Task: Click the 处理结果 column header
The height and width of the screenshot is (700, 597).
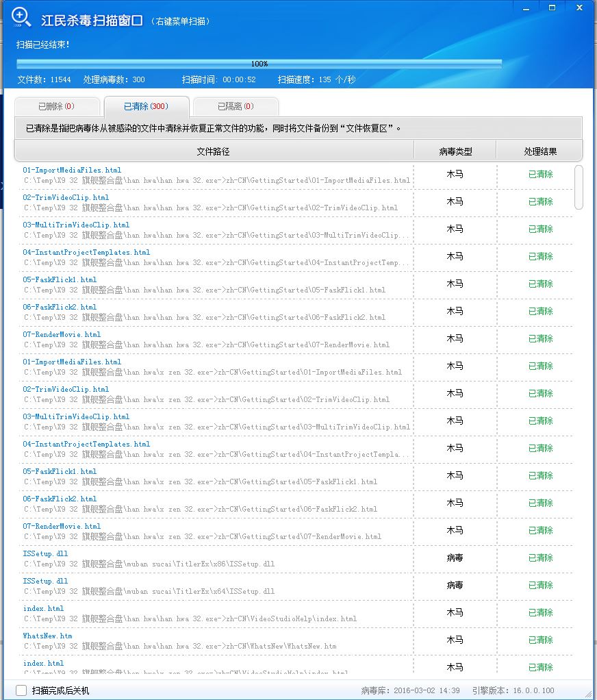Action: coord(540,151)
